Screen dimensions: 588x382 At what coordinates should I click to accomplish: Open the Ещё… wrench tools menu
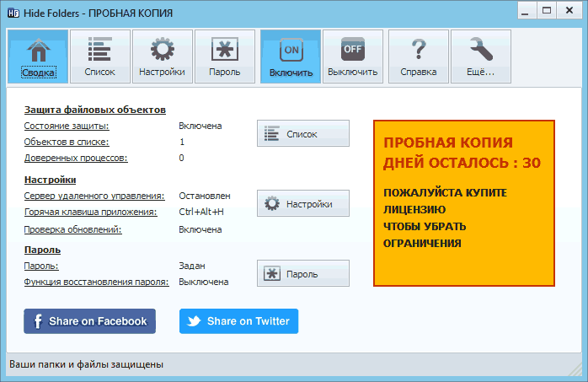click(x=481, y=56)
